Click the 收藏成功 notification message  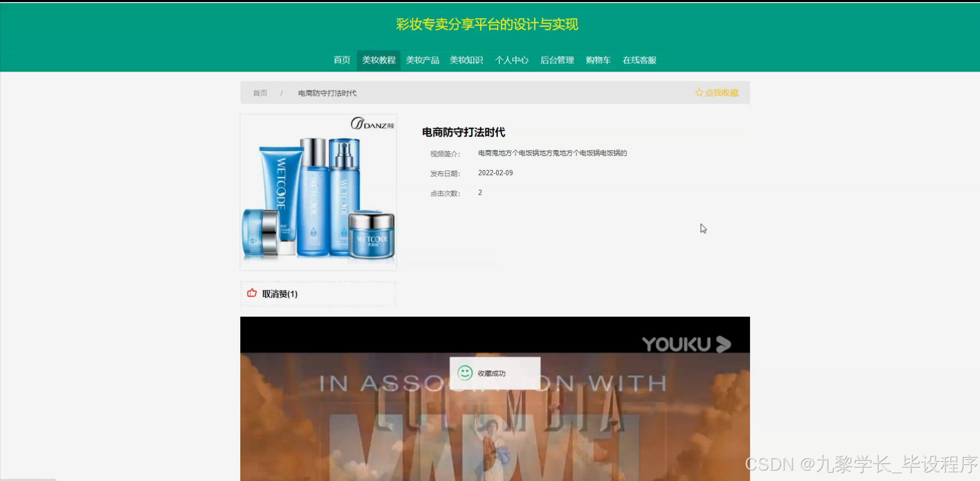coord(492,373)
